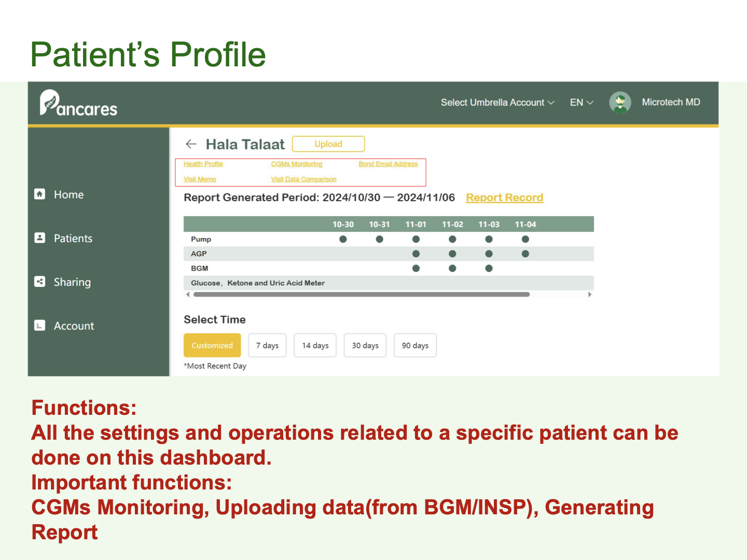The height and width of the screenshot is (560, 747).
Task: Open the Sharing menu item
Action: pyautogui.click(x=72, y=282)
